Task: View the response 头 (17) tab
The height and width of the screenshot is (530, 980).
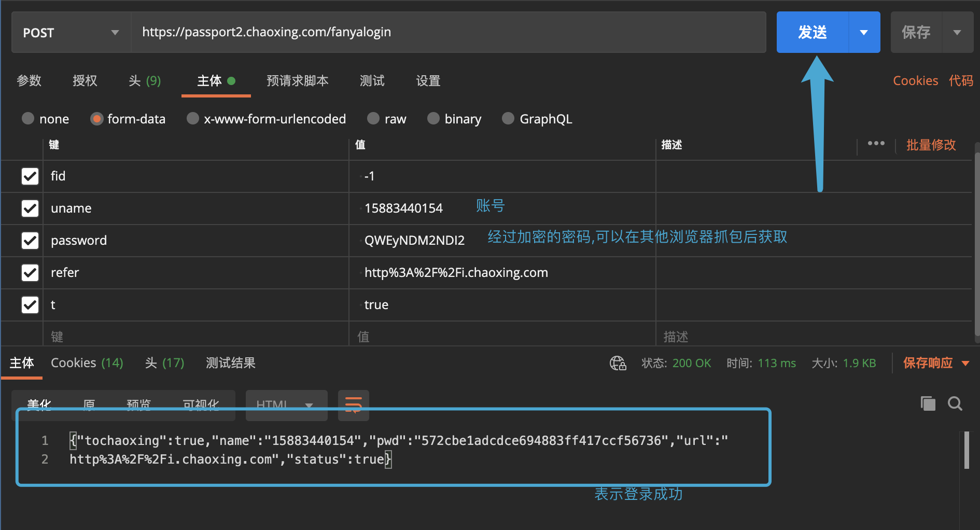Action: coord(165,363)
